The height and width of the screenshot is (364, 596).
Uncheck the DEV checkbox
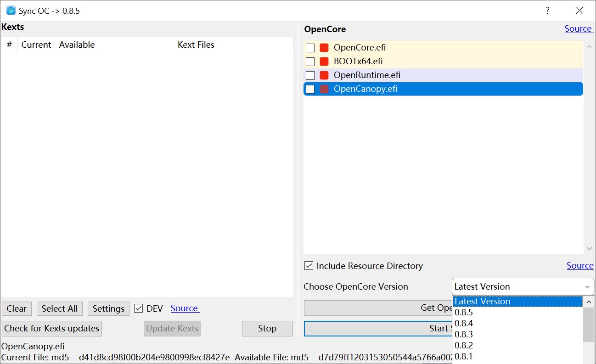point(138,308)
